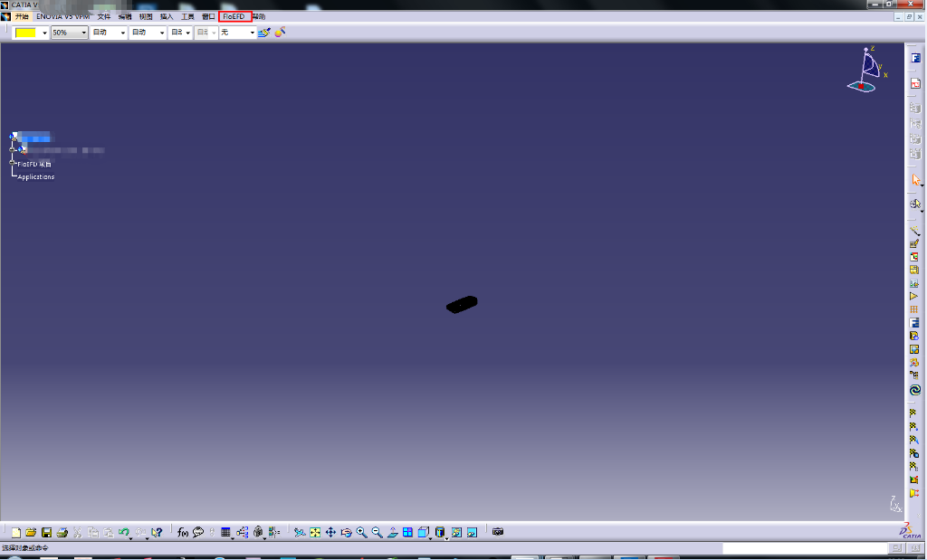Select the Pan four-arrow icon

click(x=330, y=532)
